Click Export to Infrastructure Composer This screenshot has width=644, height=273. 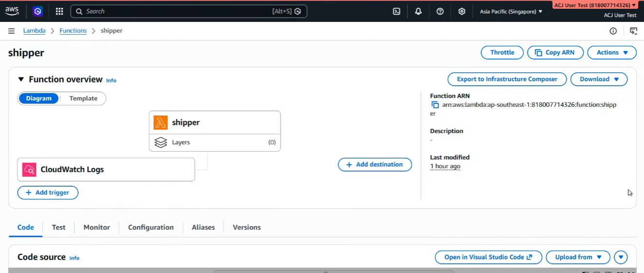click(x=507, y=79)
